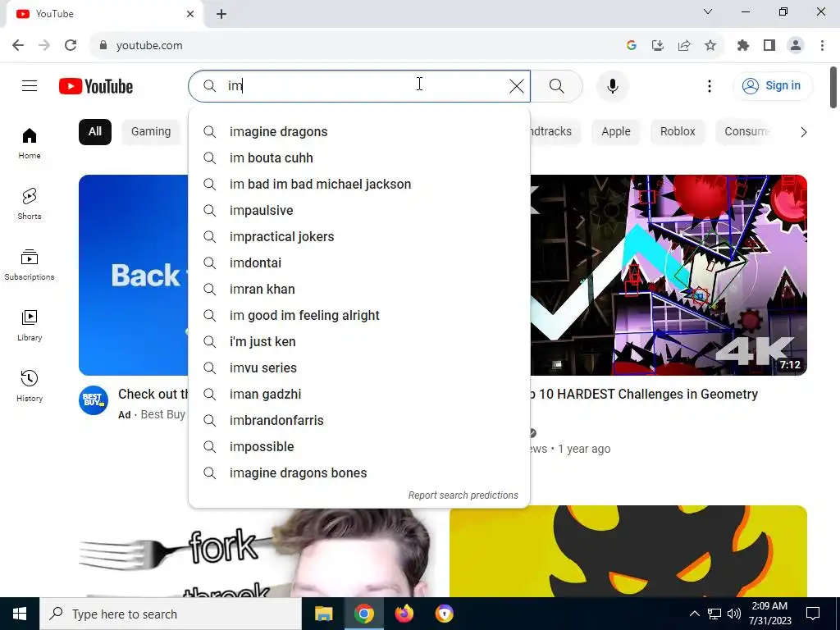Click the install app icon in address bar
The height and width of the screenshot is (630, 840).
point(658,46)
